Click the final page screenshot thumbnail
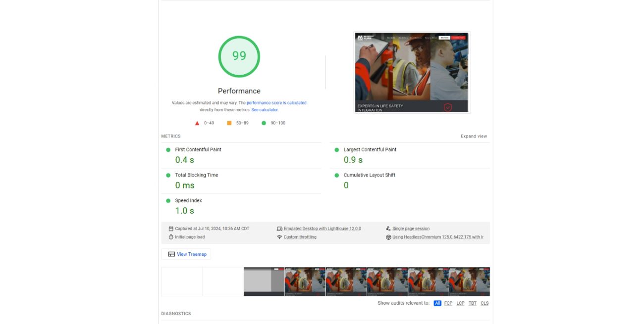Screen dimensions: 644x324 411,73
